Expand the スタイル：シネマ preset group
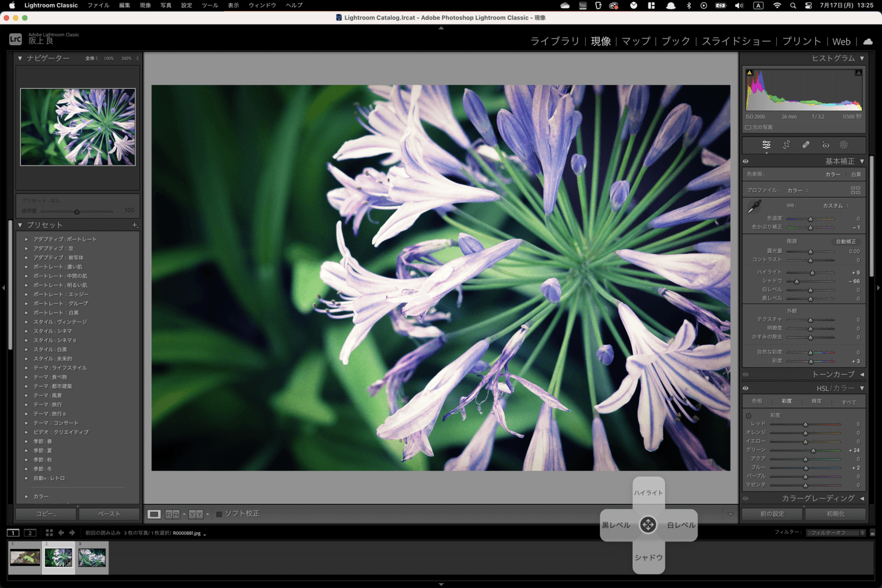This screenshot has width=882, height=588. (26, 331)
